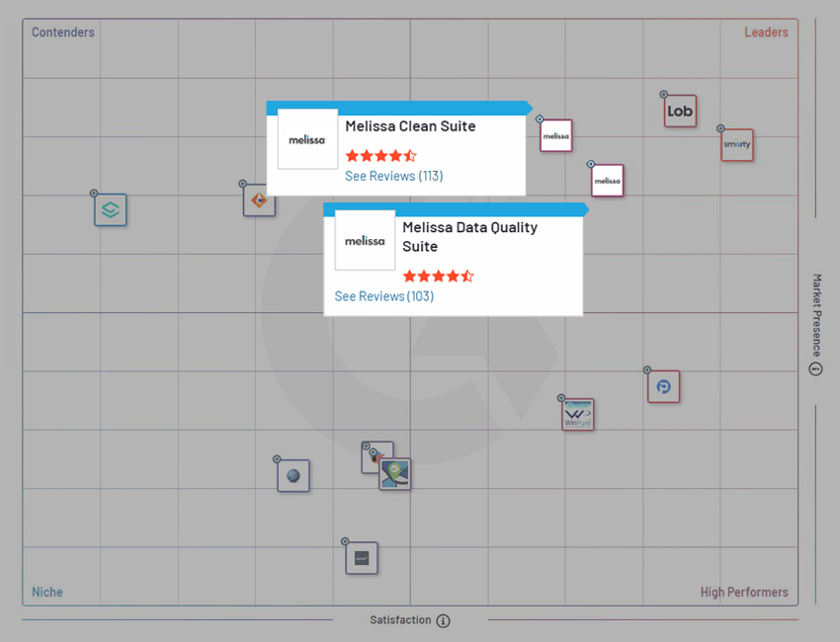Select the dark square logo tile at bottom

click(x=362, y=558)
